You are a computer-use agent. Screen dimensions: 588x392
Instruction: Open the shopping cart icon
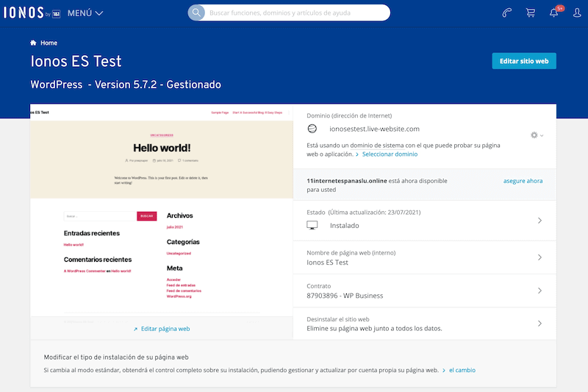pos(530,13)
